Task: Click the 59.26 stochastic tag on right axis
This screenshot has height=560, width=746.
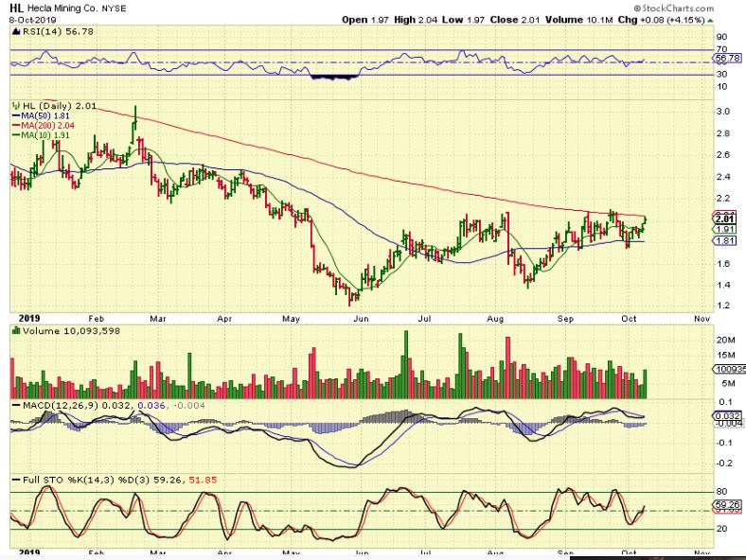Action: coord(727,504)
